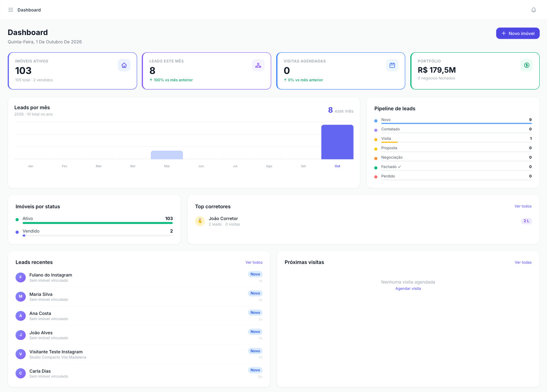Click the 100% vs mês anterior text

click(x=171, y=80)
